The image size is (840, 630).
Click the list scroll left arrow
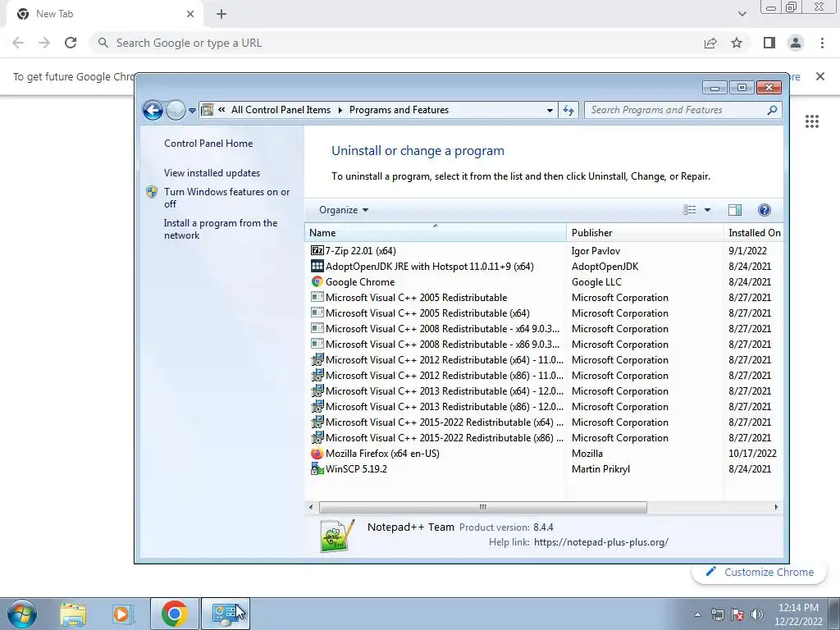(x=311, y=507)
